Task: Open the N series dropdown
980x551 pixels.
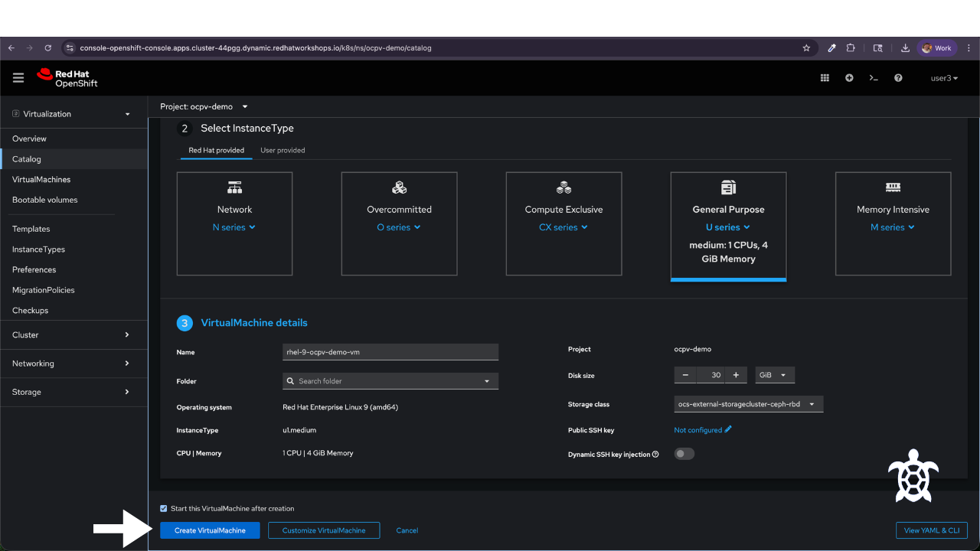Action: tap(234, 227)
